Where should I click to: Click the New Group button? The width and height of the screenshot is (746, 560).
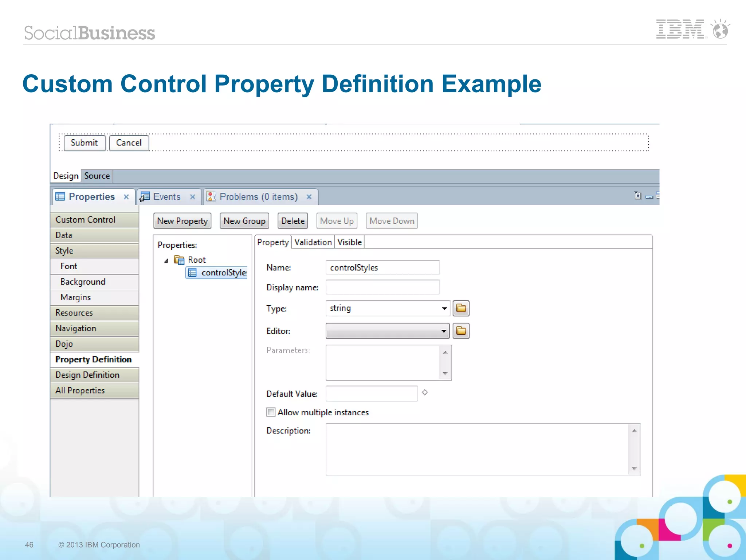pos(244,221)
